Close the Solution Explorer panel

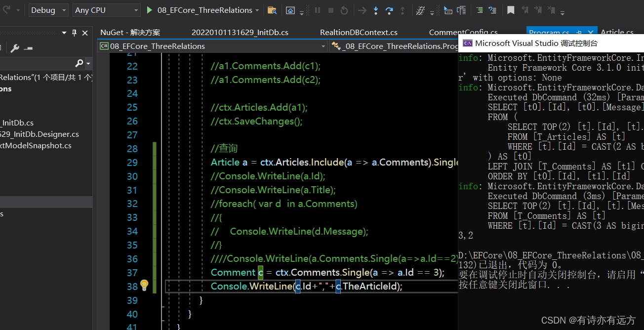(x=85, y=33)
